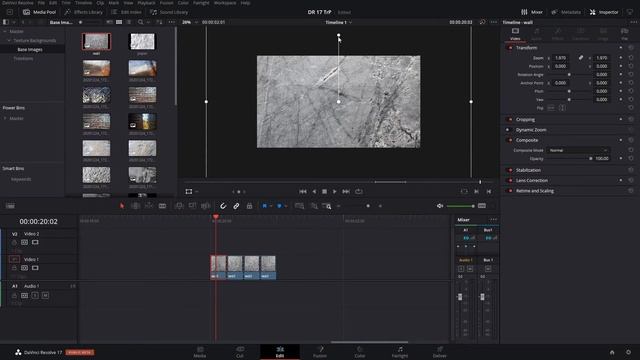The height and width of the screenshot is (360, 640).
Task: Click the viewer transform overlay icon
Action: [x=189, y=191]
